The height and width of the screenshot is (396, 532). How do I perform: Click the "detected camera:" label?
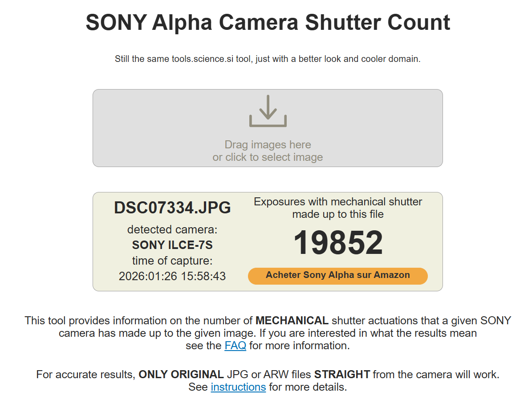172,229
